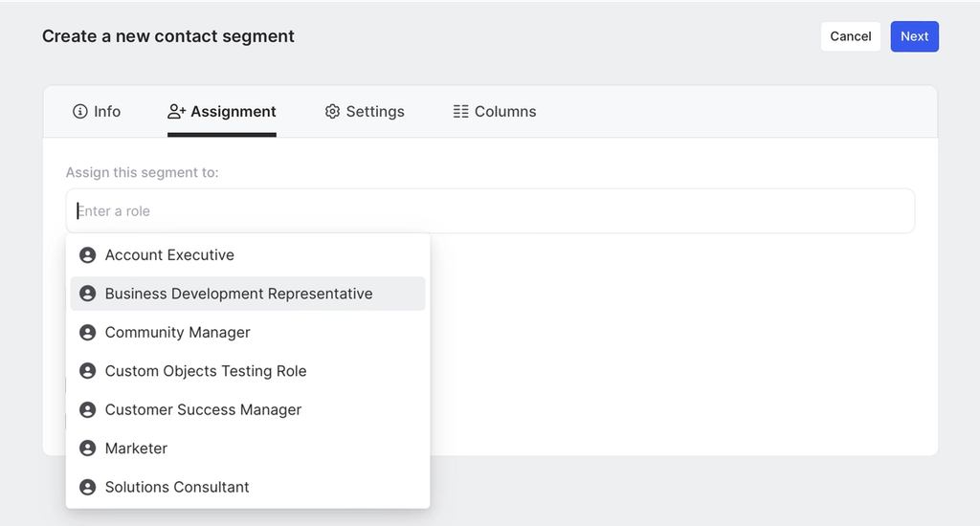980x526 pixels.
Task: Focus the Enter a role input field
Action: [490, 210]
